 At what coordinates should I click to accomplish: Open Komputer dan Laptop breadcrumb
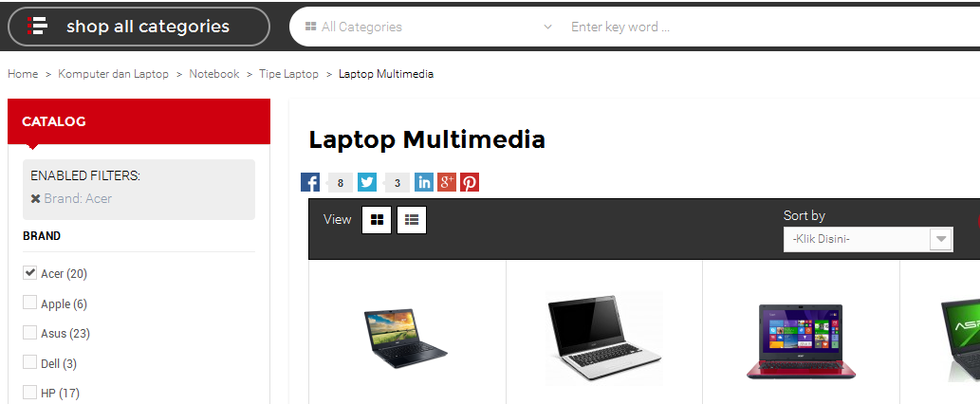point(113,74)
